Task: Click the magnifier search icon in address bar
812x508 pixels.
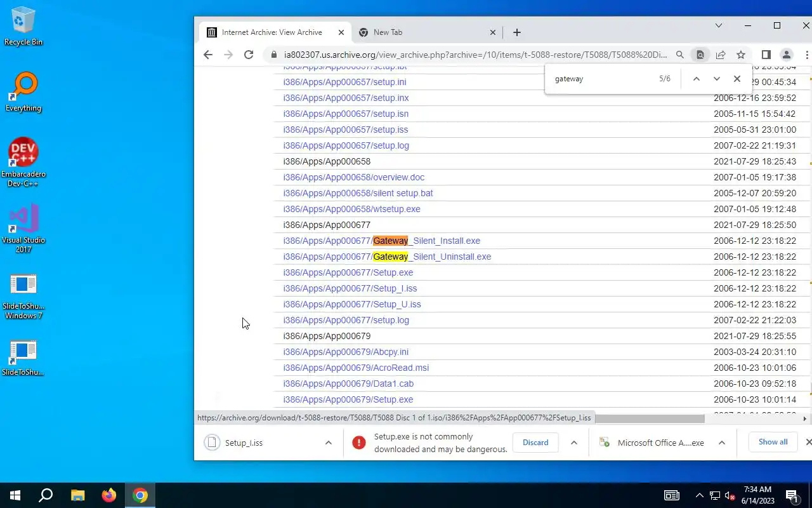Action: [680, 55]
